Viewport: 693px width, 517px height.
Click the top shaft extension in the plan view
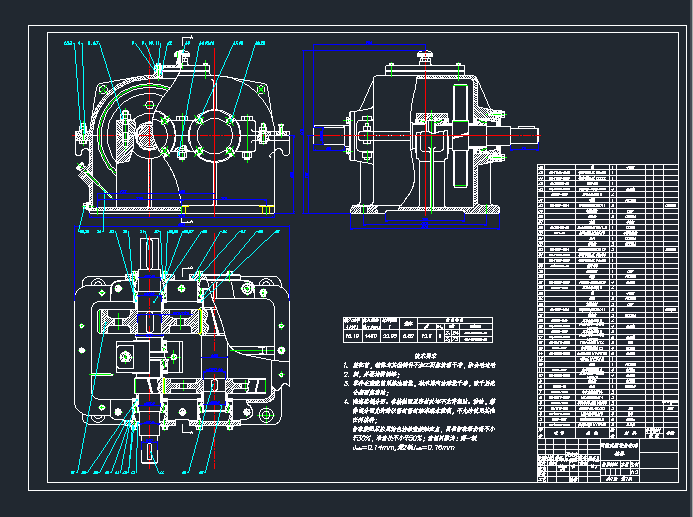point(149,250)
